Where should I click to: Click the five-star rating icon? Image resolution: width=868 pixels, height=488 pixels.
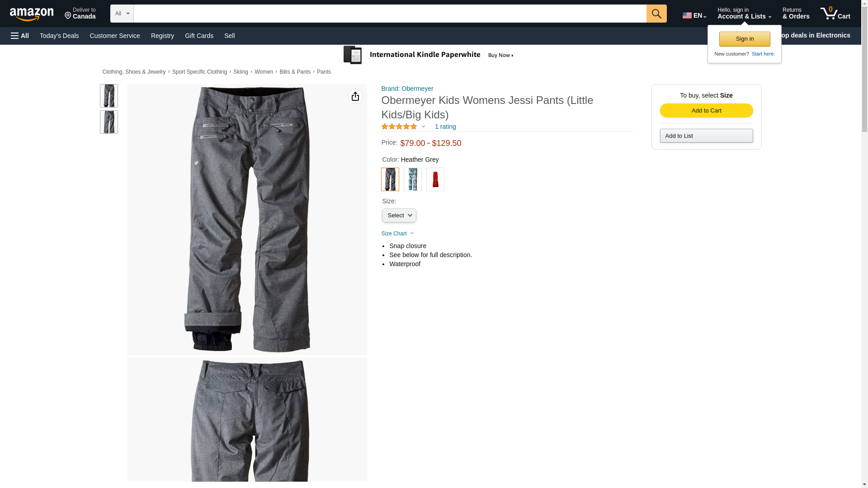tap(399, 127)
